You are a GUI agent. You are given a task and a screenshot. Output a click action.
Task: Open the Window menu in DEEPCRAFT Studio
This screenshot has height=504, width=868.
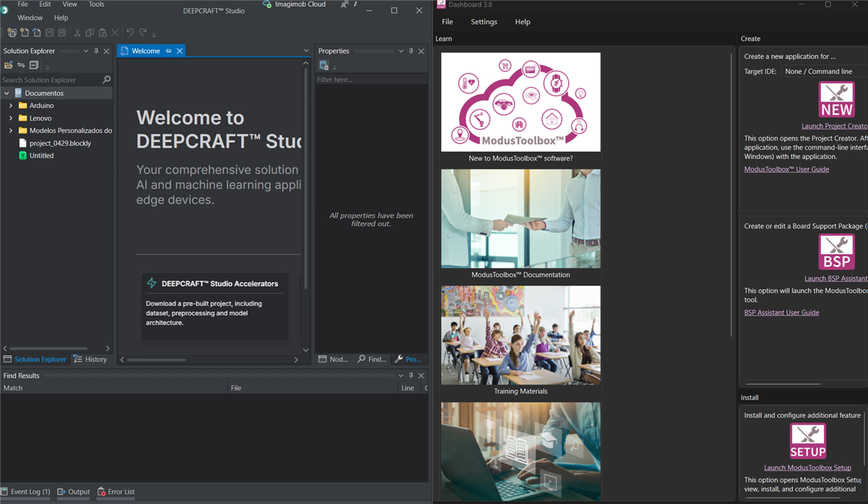coord(30,17)
